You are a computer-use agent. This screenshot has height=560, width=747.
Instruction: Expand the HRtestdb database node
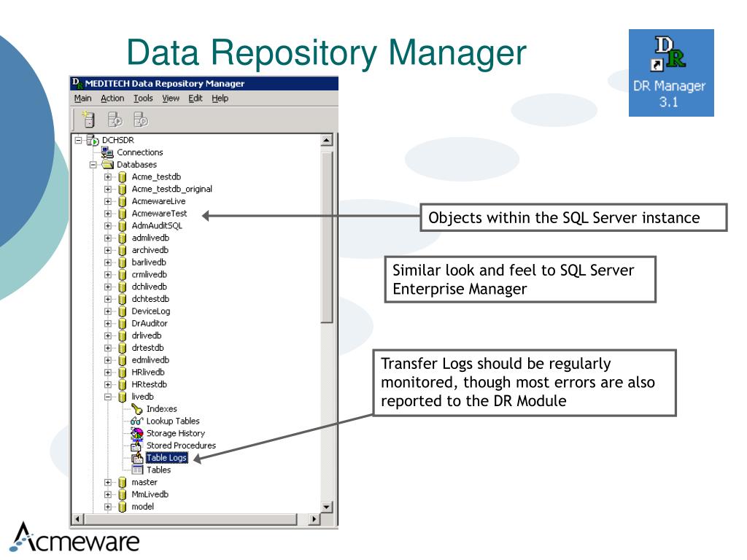[x=108, y=385]
